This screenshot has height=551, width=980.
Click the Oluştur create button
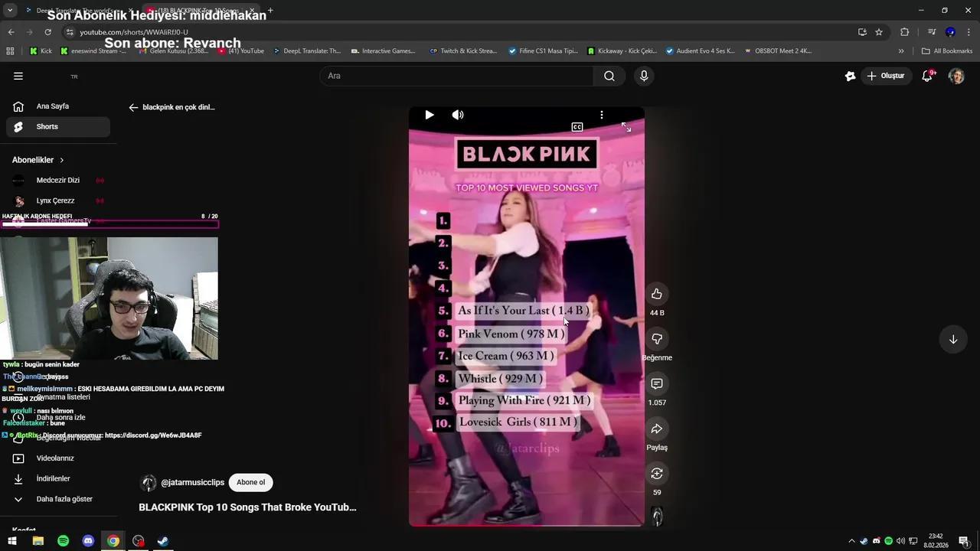886,76
